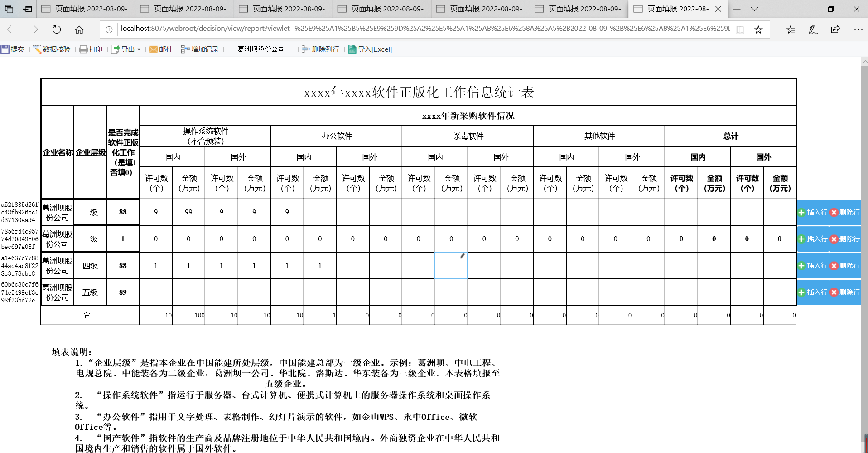The height and width of the screenshot is (453, 868).
Task: Select the 四级 enterprise level cell
Action: (x=90, y=265)
